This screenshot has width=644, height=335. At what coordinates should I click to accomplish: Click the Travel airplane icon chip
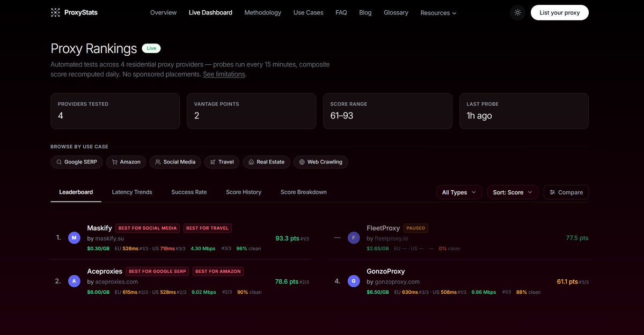[x=222, y=162]
